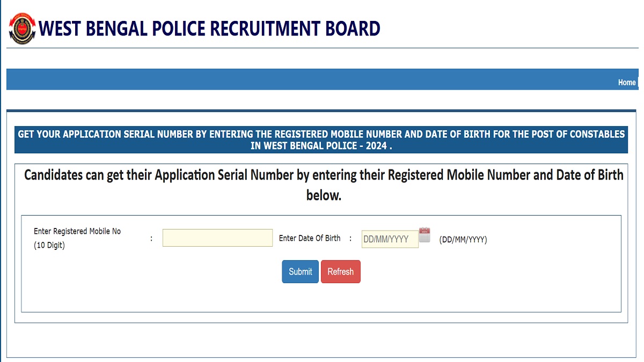Image resolution: width=644 pixels, height=362 pixels.
Task: Click the West Bengal Police emblem logo
Action: click(x=20, y=26)
